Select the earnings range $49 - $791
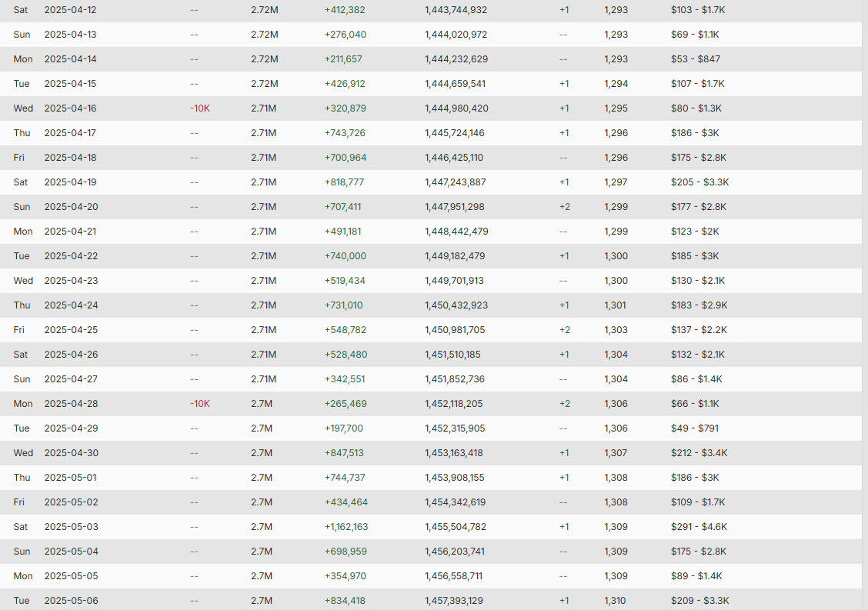The image size is (868, 610). click(695, 428)
